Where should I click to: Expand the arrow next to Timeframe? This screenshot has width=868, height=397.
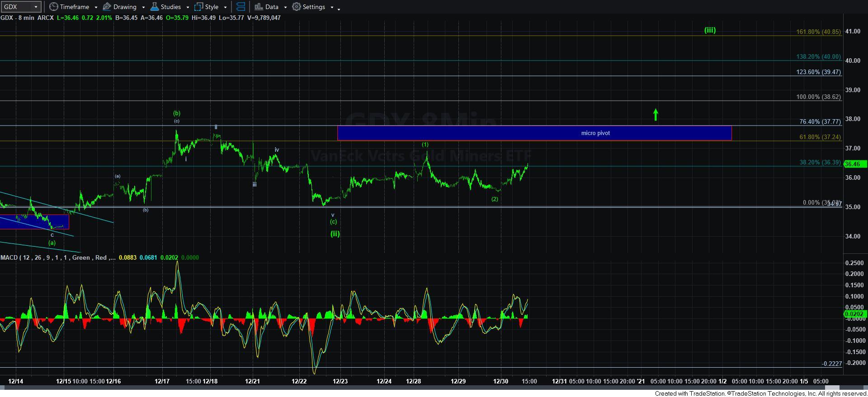click(x=96, y=7)
